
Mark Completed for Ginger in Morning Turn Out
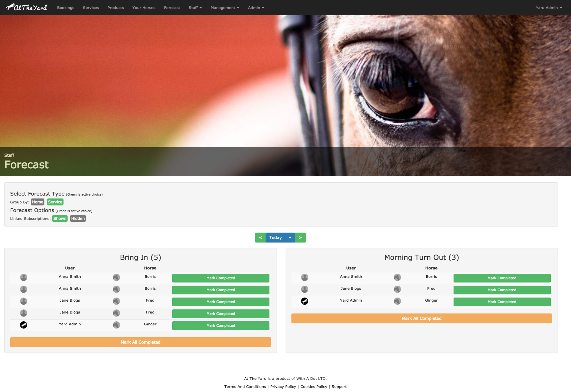click(502, 302)
